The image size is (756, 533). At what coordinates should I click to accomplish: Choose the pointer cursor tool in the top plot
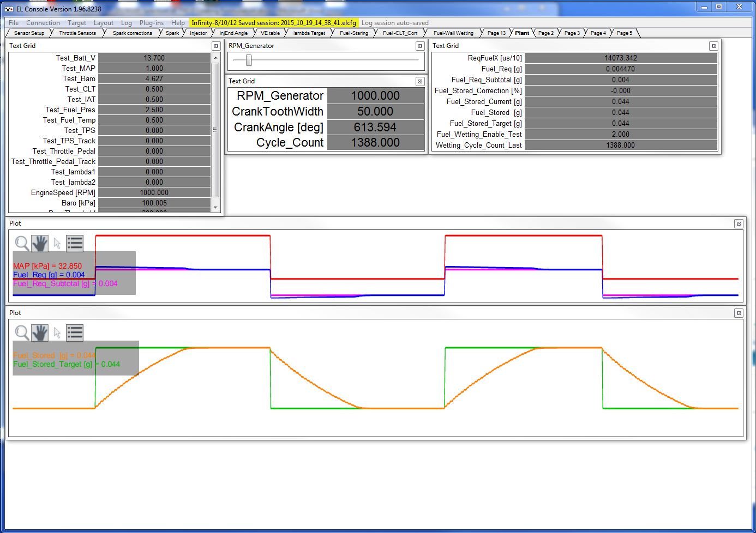tap(57, 243)
